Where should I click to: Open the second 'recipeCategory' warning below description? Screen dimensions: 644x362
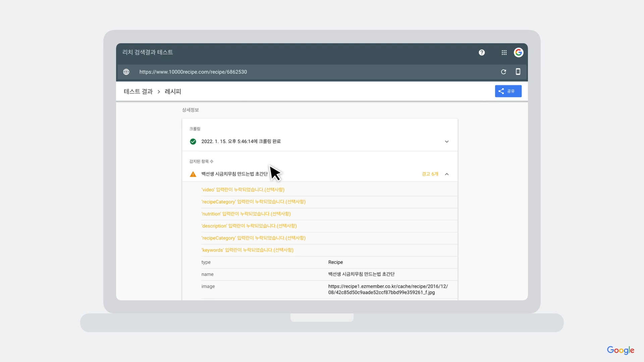(254, 238)
